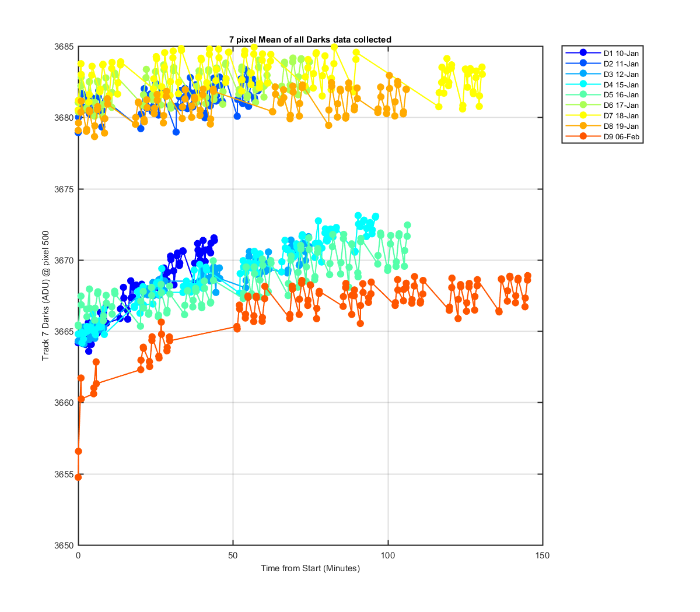The image size is (700, 612).
Task: Select the D2 11-Jan legend entry
Action: [x=603, y=64]
